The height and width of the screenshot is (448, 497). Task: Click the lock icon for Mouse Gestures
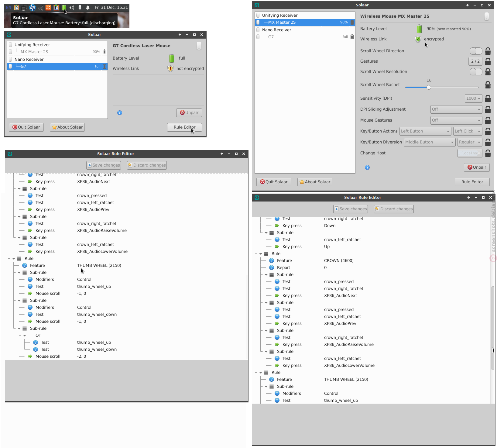tap(488, 120)
